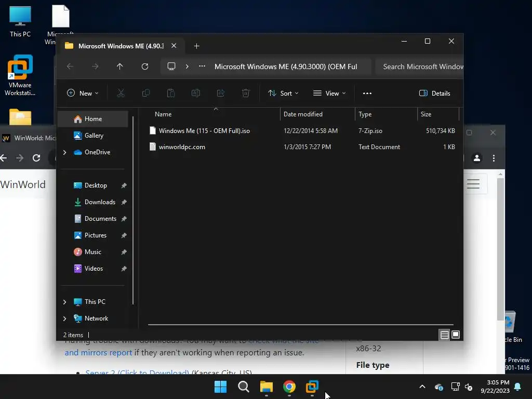Expand hidden path with address ellipsis
Image resolution: width=532 pixels, height=399 pixels.
pos(202,66)
